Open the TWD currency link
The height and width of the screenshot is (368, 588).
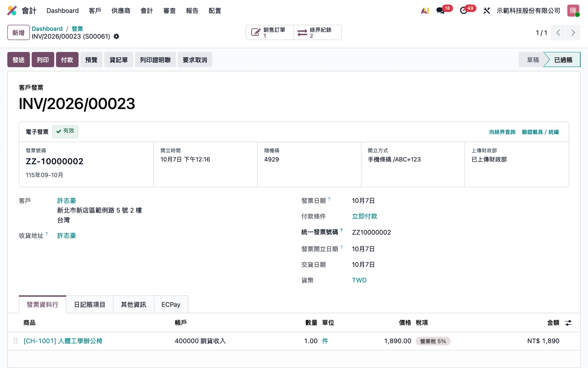(359, 280)
